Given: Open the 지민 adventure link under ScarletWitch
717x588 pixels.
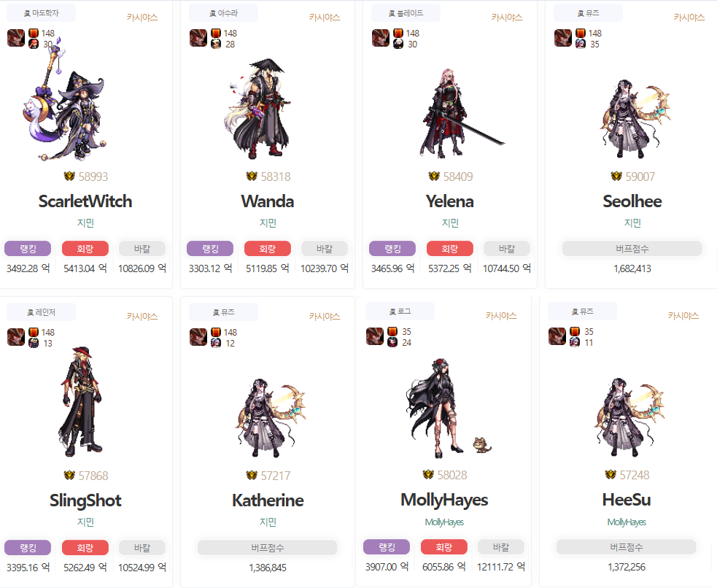Looking at the screenshot, I should (85, 223).
